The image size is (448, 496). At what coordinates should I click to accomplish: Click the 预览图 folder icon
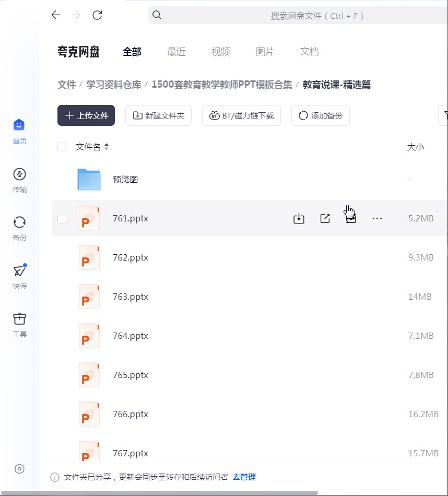(x=89, y=180)
